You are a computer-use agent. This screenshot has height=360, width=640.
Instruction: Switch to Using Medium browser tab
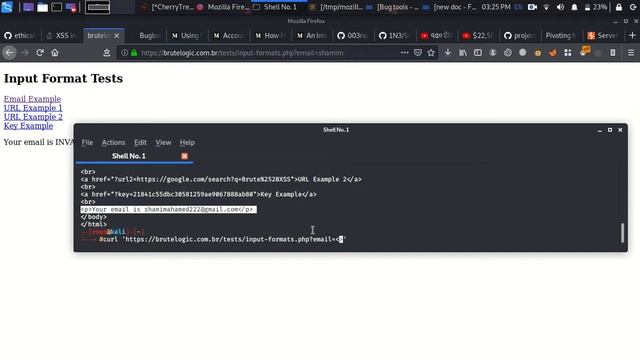186,36
